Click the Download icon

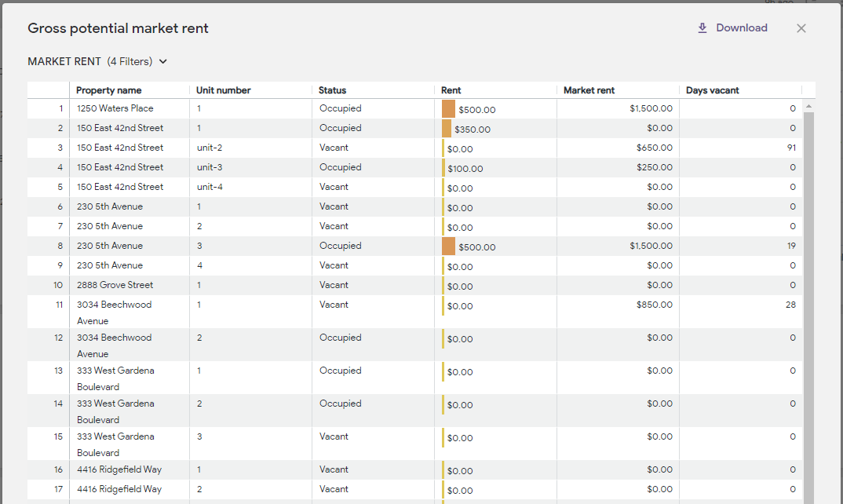[702, 28]
